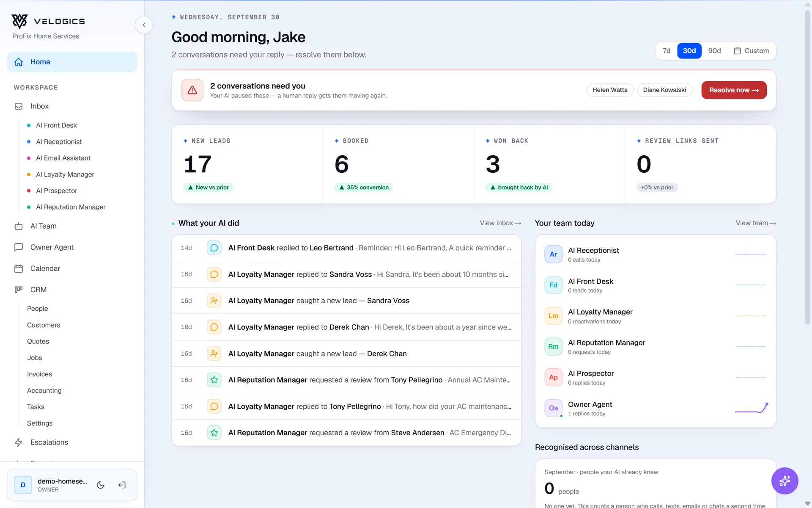The image size is (812, 508).
Task: Select AI Email Assistant inbox
Action: (63, 158)
